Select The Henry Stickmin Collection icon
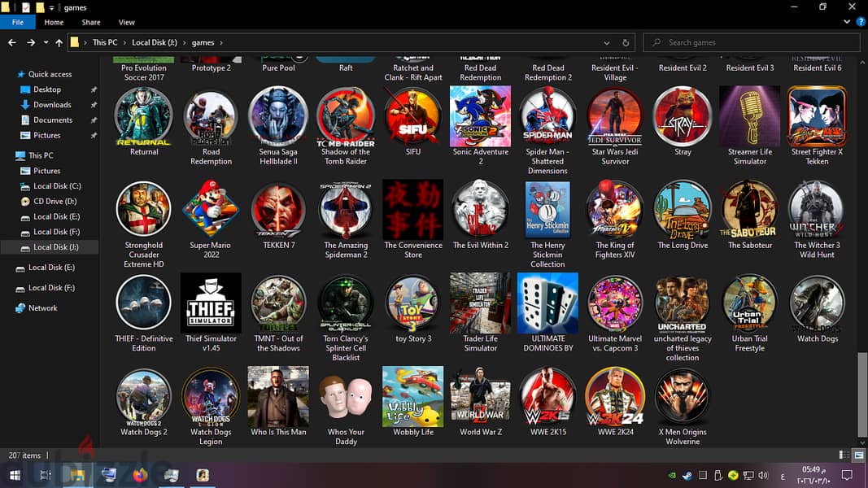 point(547,210)
